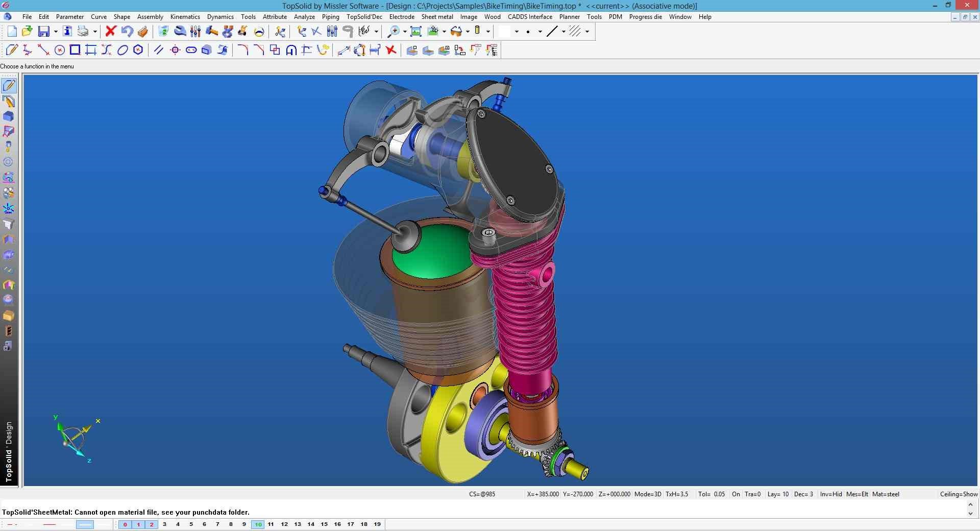The height and width of the screenshot is (531, 980).
Task: Create a new document with the blank page icon
Action: click(x=12, y=32)
